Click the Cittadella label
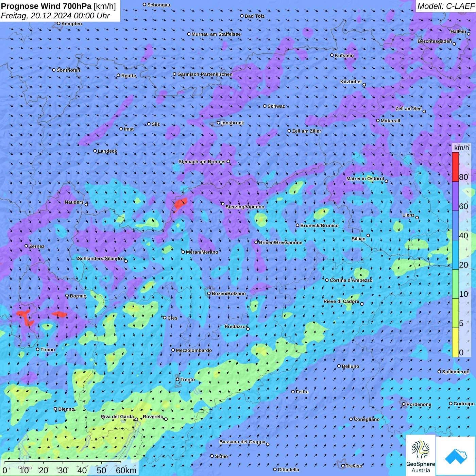 tap(288, 470)
